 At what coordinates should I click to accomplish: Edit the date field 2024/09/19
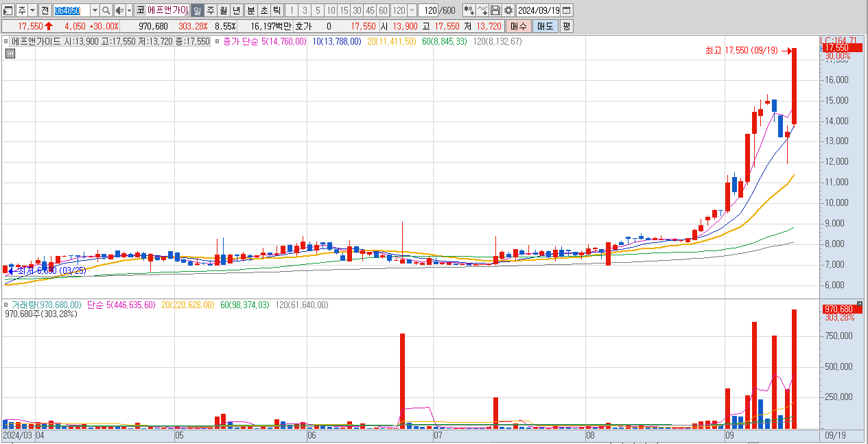tap(538, 10)
